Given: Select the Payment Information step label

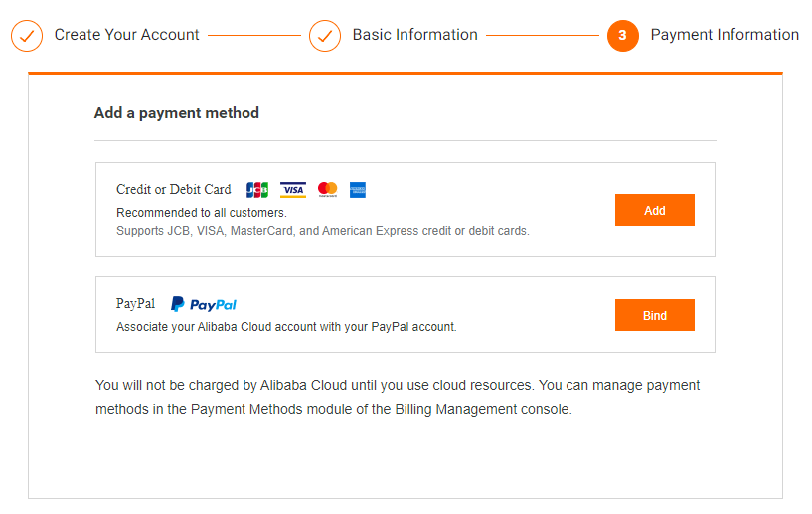Looking at the screenshot, I should pyautogui.click(x=725, y=35).
